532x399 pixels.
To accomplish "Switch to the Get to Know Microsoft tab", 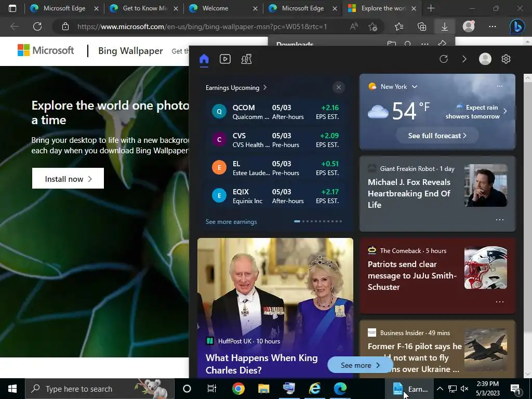I will (143, 8).
